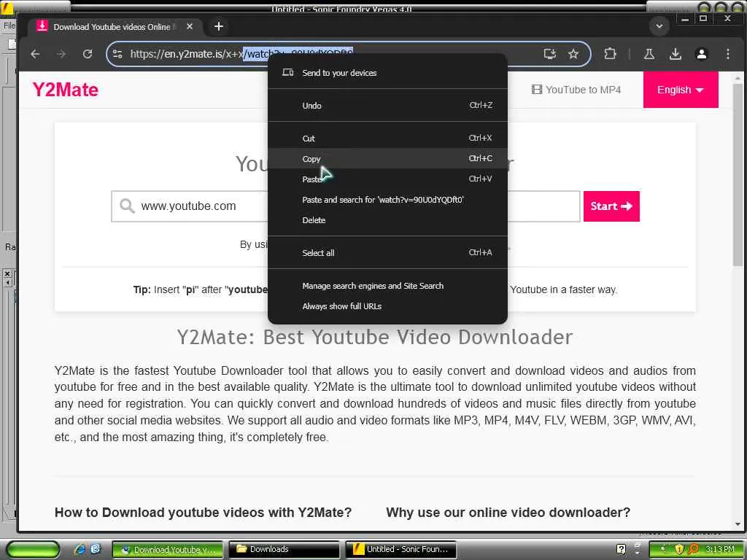Click the taskbar help question icon
Image resolution: width=747 pixels, height=560 pixels.
click(x=621, y=549)
